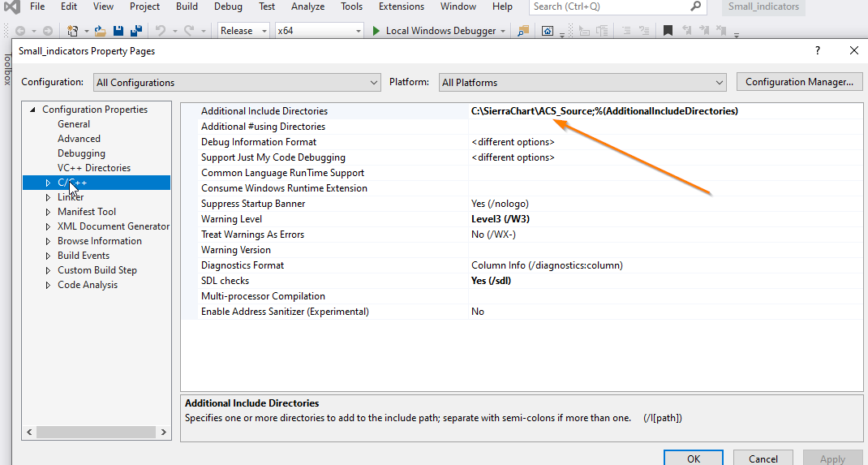Click the Navigate Backward arrow icon
868x465 pixels.
[x=20, y=31]
